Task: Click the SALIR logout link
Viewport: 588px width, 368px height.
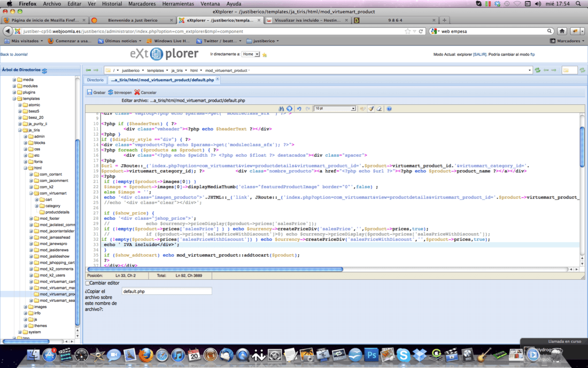Action: point(479,55)
